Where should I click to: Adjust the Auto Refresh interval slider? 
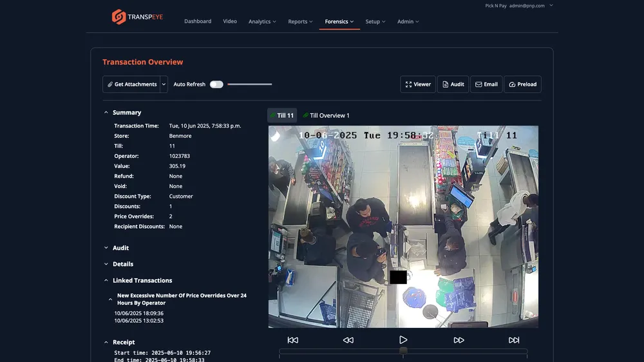[250, 84]
